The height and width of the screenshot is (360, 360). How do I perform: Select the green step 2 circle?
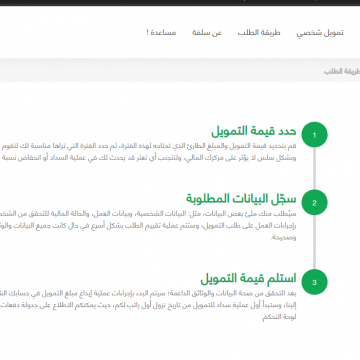coord(314,202)
